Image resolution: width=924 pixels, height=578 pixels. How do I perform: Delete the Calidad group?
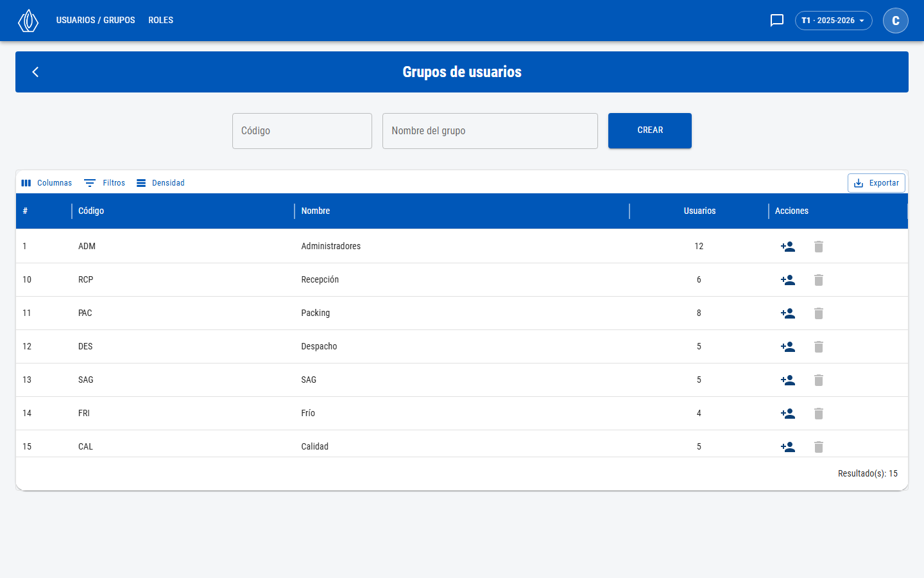(x=819, y=447)
